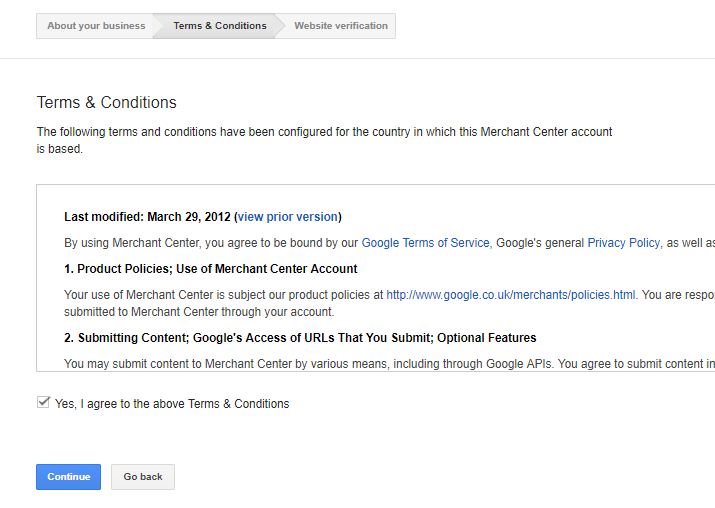Open the About your business step
The height and width of the screenshot is (508, 715).
click(x=96, y=26)
